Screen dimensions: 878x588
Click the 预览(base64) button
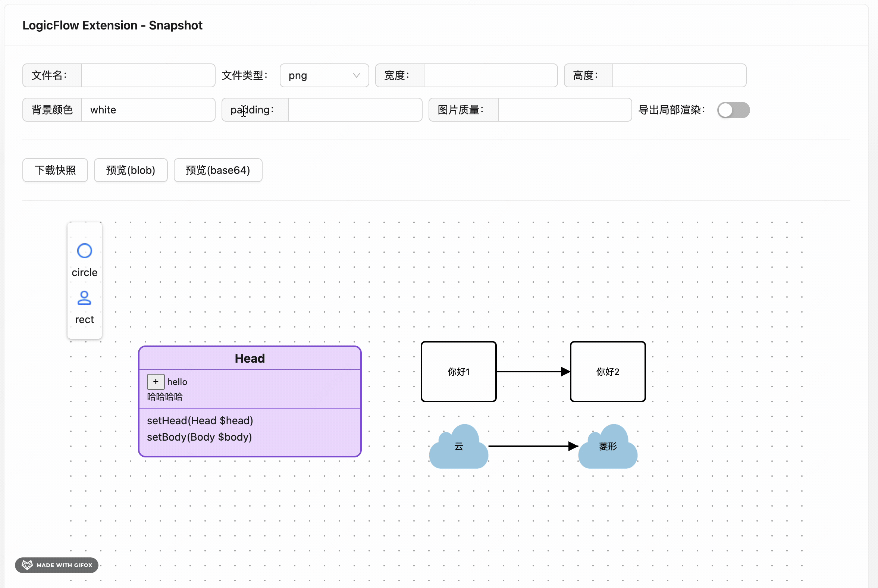[x=218, y=170]
